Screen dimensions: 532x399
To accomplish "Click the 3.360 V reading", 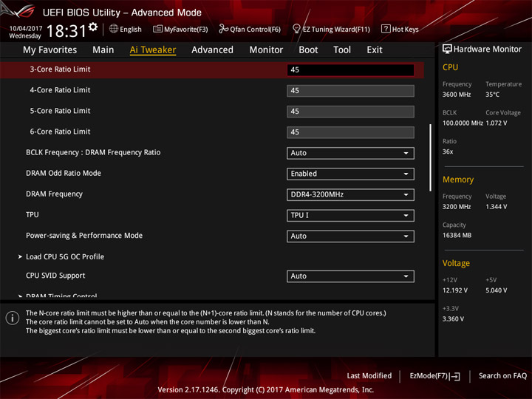I will pos(453,319).
